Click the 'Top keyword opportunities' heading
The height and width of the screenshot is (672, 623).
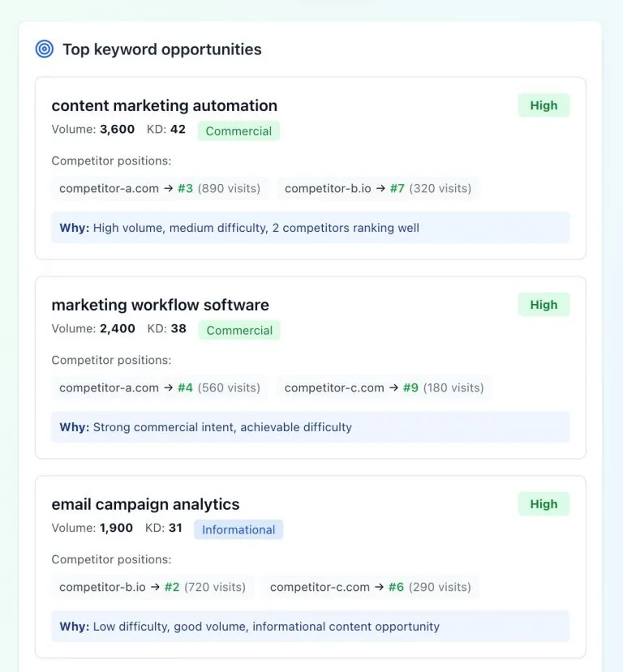click(x=162, y=49)
